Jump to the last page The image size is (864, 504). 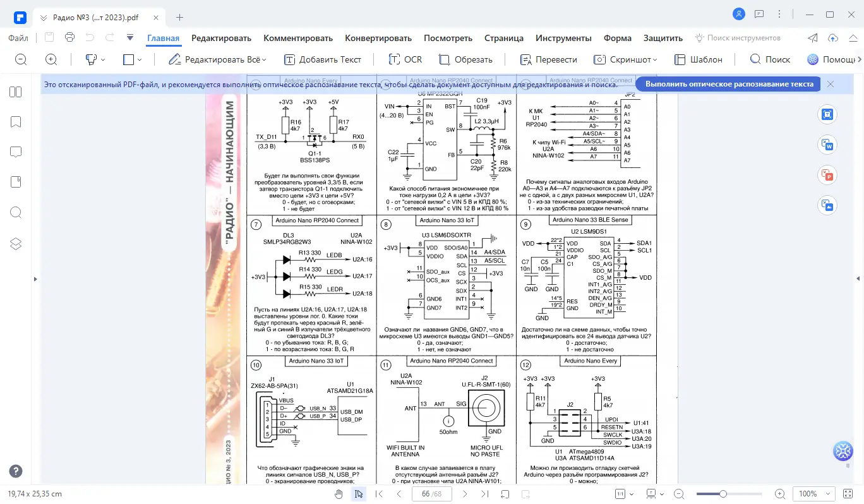coord(484,494)
